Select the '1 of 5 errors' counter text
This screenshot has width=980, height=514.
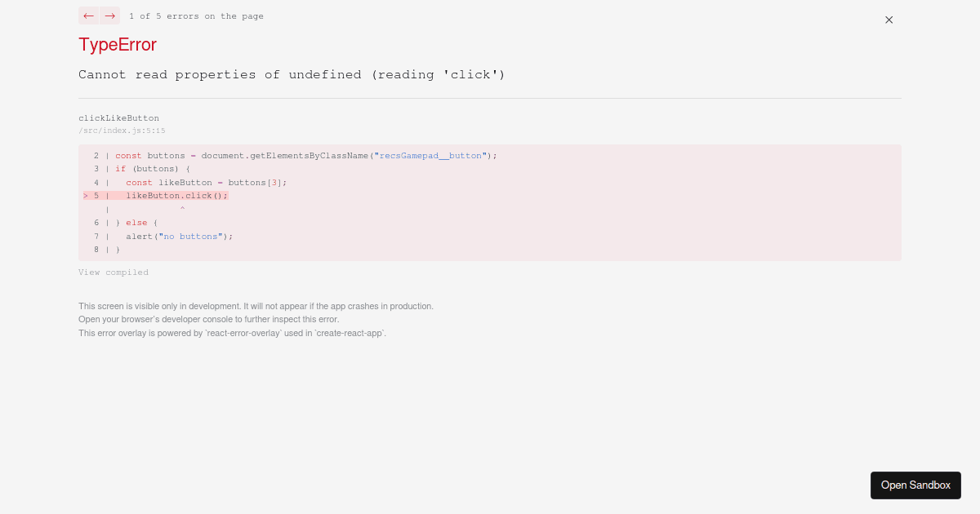(196, 16)
